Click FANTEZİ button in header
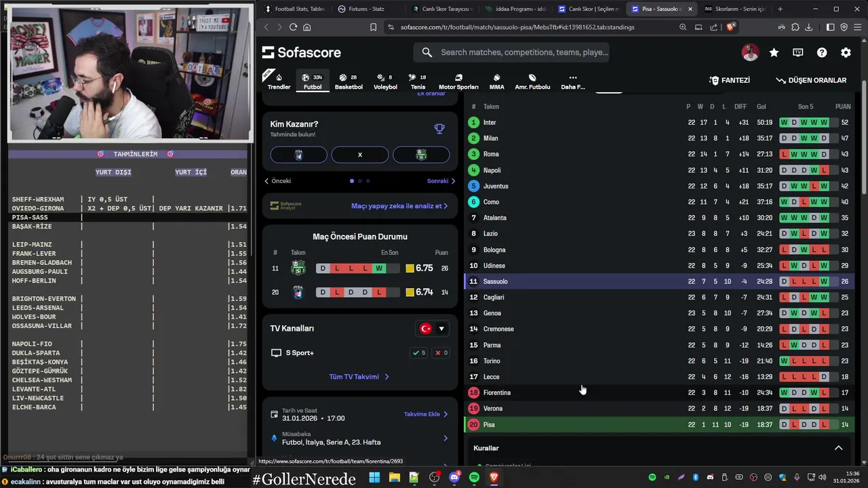Image resolution: width=868 pixels, height=488 pixels. (730, 80)
